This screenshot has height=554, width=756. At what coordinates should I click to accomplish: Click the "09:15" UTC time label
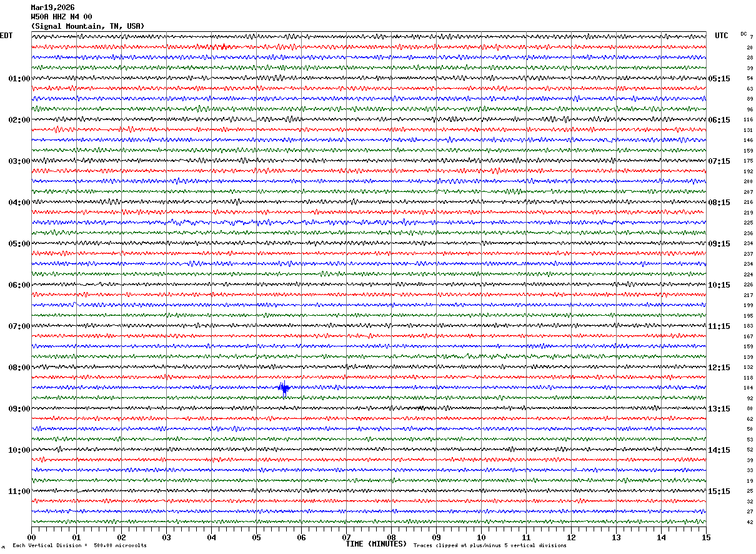(x=719, y=244)
